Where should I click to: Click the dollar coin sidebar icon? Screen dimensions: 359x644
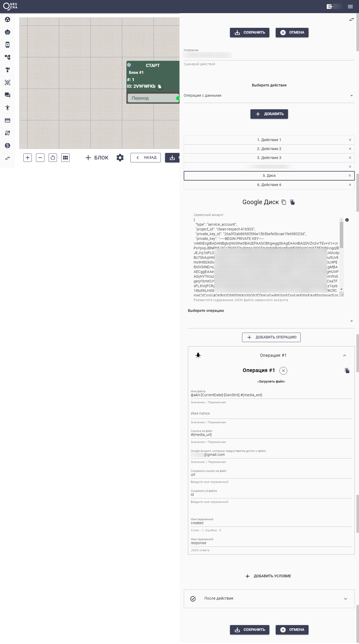tap(7, 146)
